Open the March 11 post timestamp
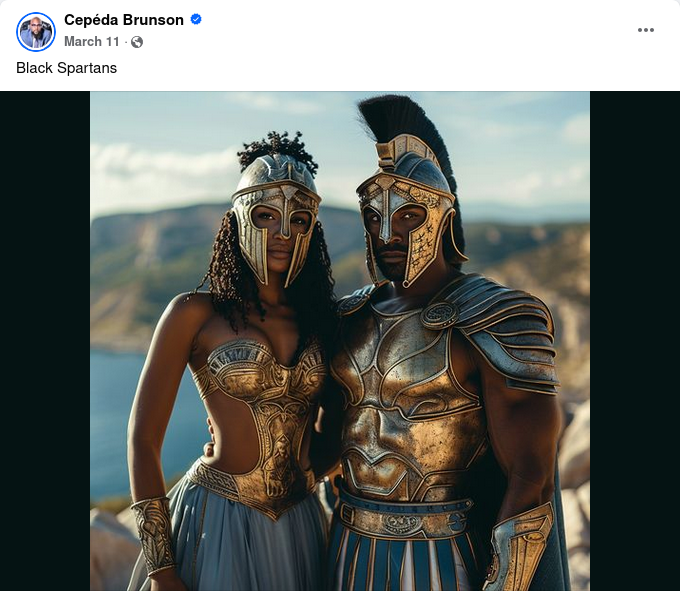The height and width of the screenshot is (591, 680). tap(92, 42)
